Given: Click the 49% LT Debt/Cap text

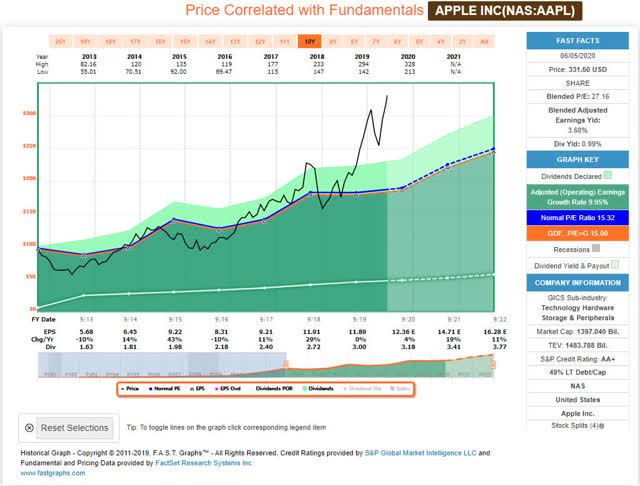Looking at the screenshot, I should tap(578, 372).
